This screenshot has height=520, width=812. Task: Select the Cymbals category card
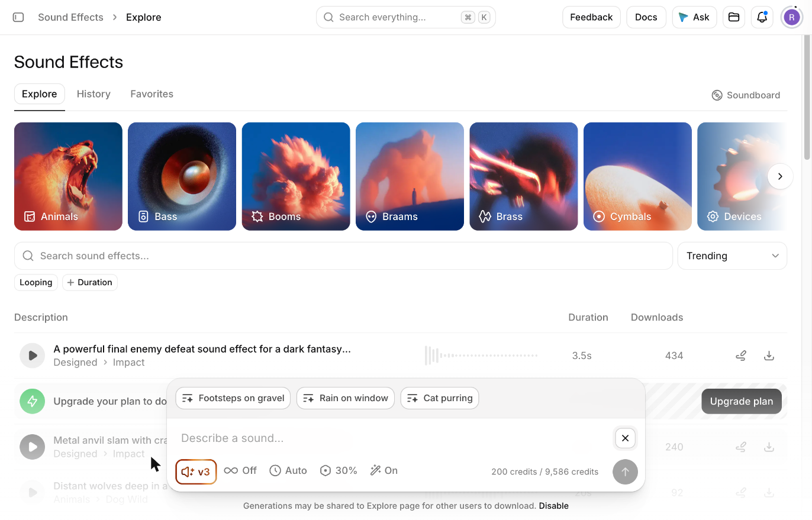637,176
